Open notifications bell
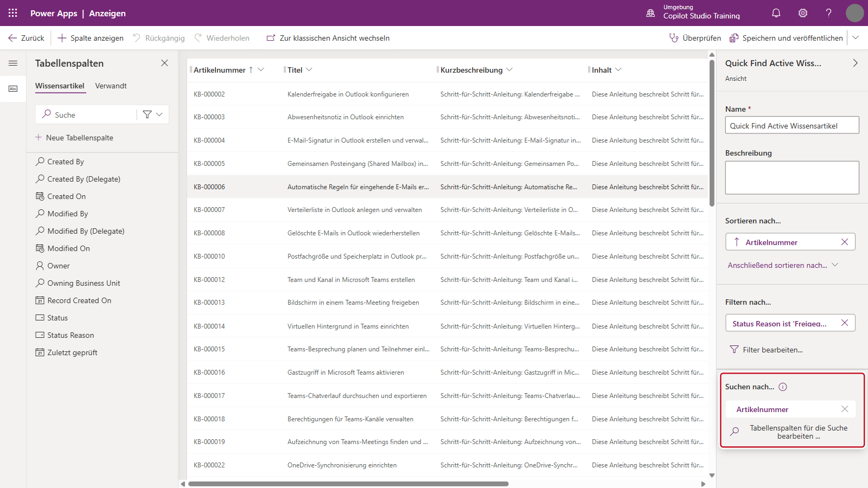868x488 pixels. [x=776, y=13]
